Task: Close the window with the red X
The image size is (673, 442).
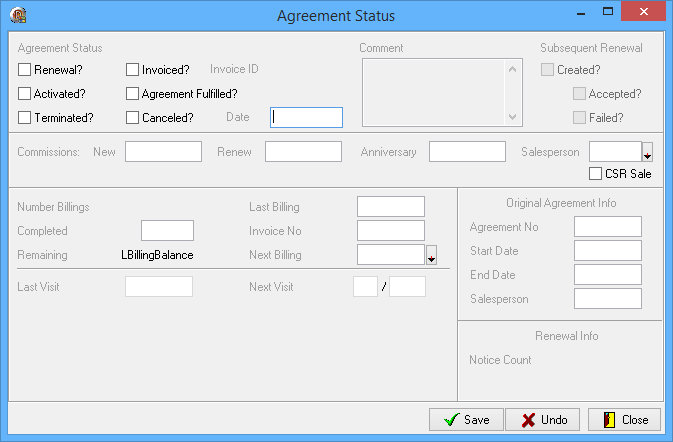Action: click(x=643, y=12)
